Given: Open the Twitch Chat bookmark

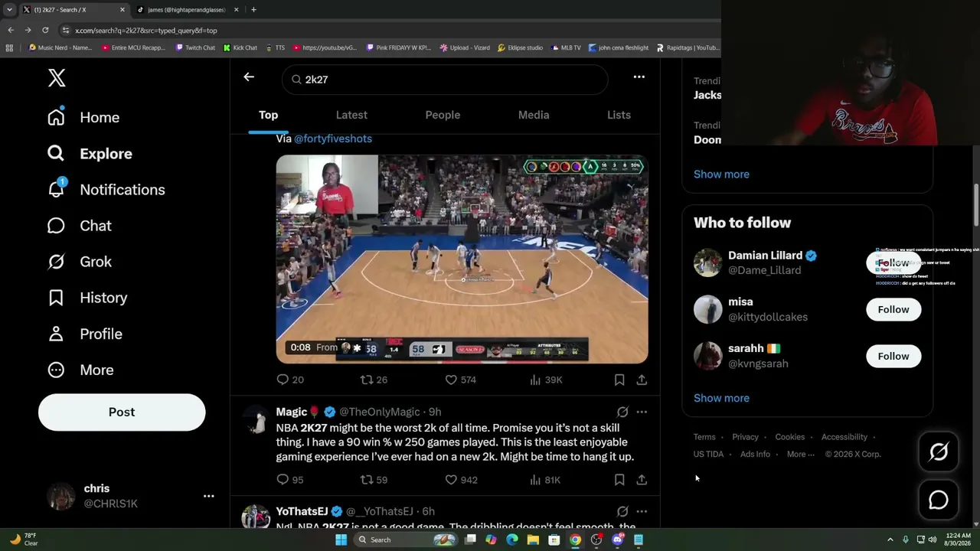Looking at the screenshot, I should tap(194, 47).
